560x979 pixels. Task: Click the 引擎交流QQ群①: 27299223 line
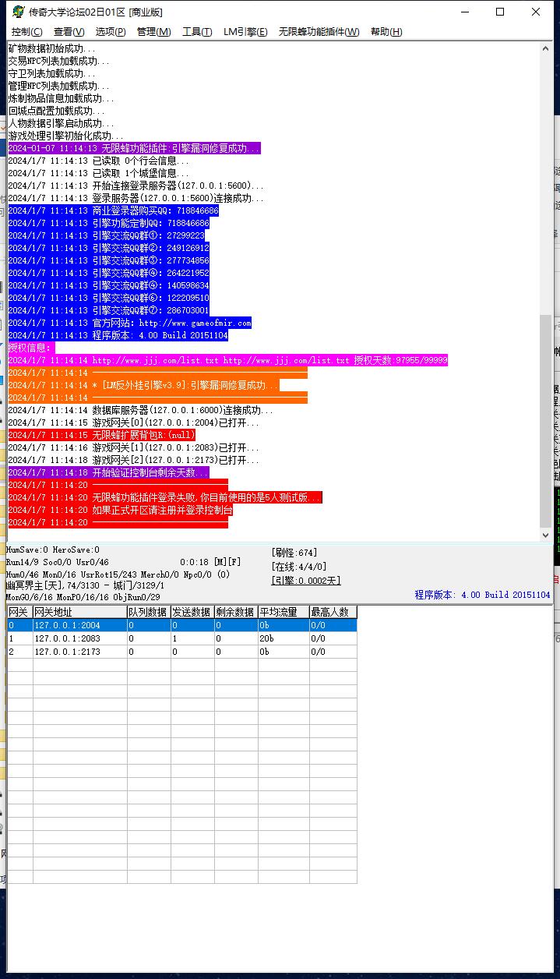[107, 235]
